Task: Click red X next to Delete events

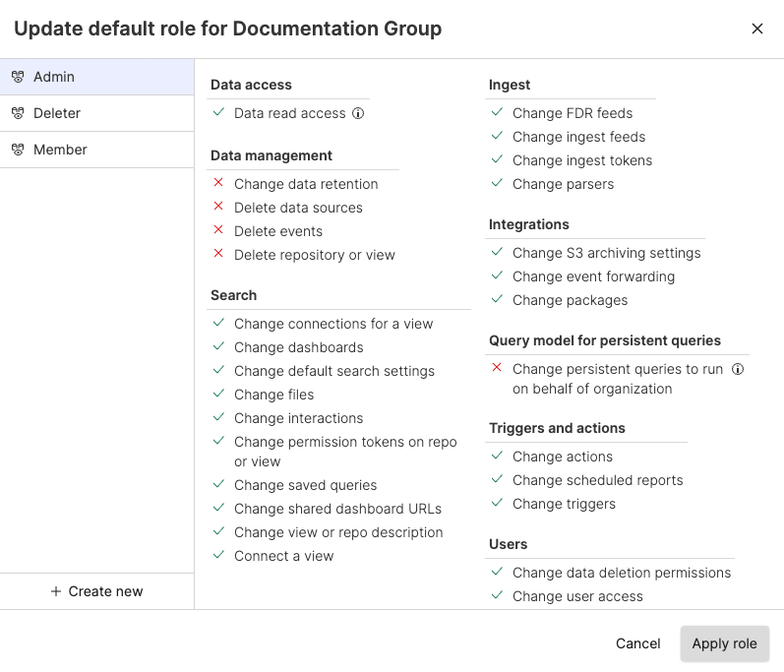Action: point(218,231)
